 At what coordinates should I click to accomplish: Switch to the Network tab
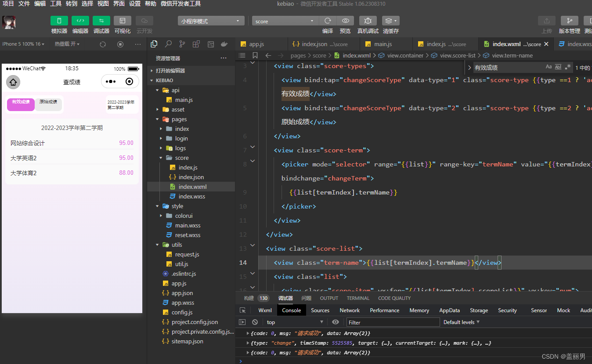[350, 310]
